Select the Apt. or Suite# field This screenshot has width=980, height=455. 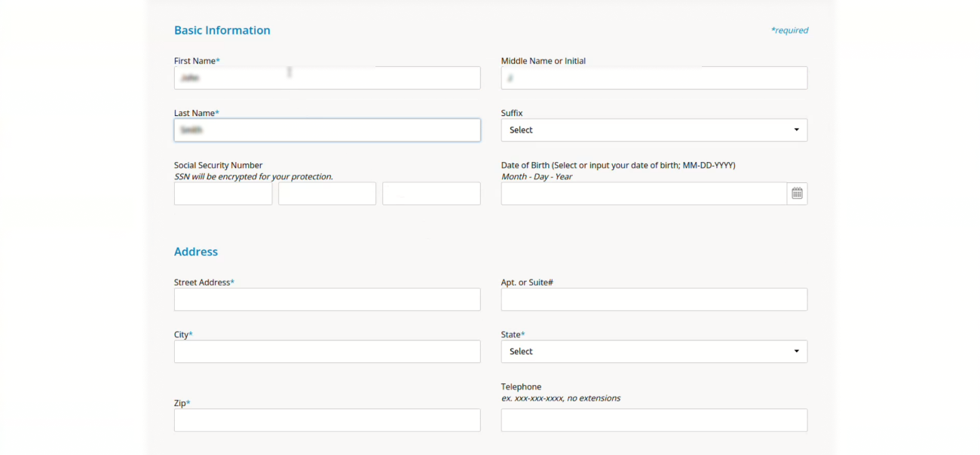tap(654, 300)
